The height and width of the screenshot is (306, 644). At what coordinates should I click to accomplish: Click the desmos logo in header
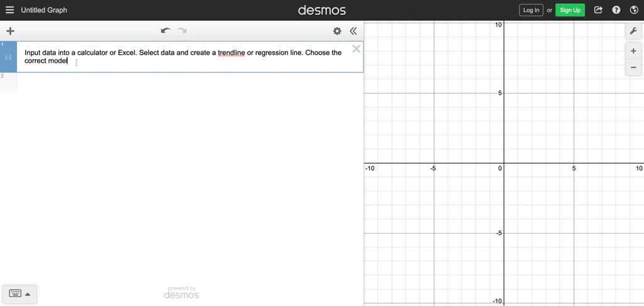click(321, 10)
